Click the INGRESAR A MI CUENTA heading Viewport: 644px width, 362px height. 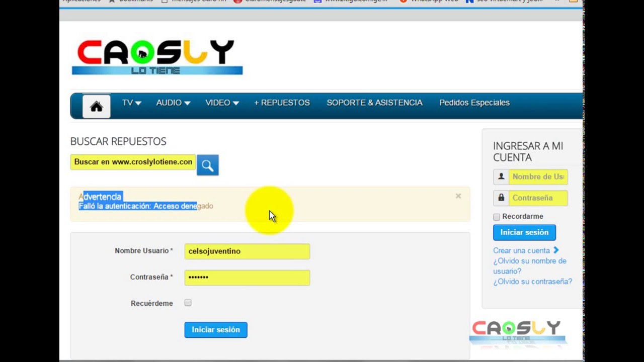(528, 151)
